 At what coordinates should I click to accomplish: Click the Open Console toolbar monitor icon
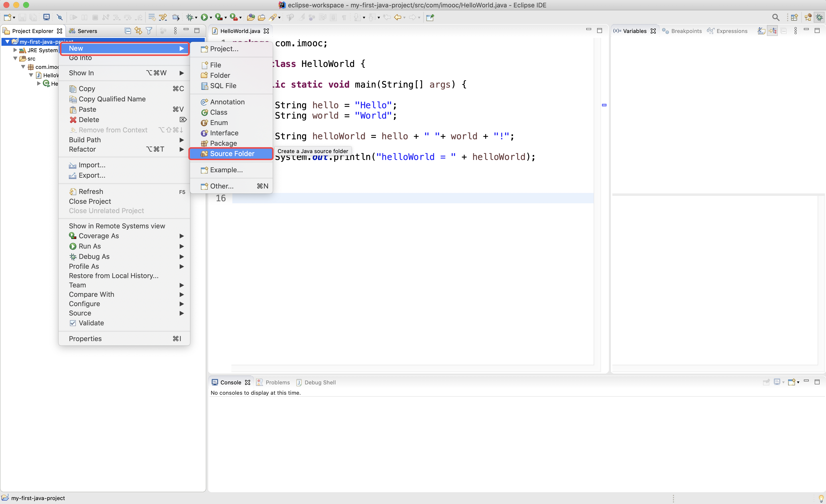coord(47,17)
